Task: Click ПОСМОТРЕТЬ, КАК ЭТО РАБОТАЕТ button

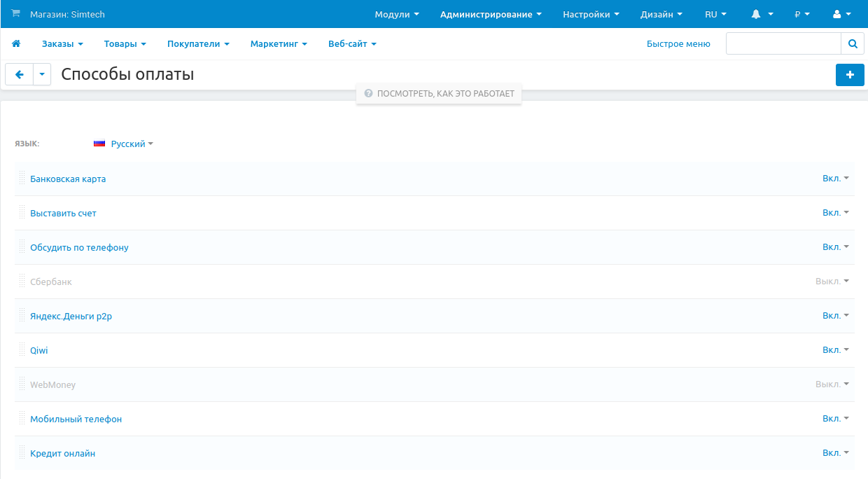Action: tap(439, 93)
